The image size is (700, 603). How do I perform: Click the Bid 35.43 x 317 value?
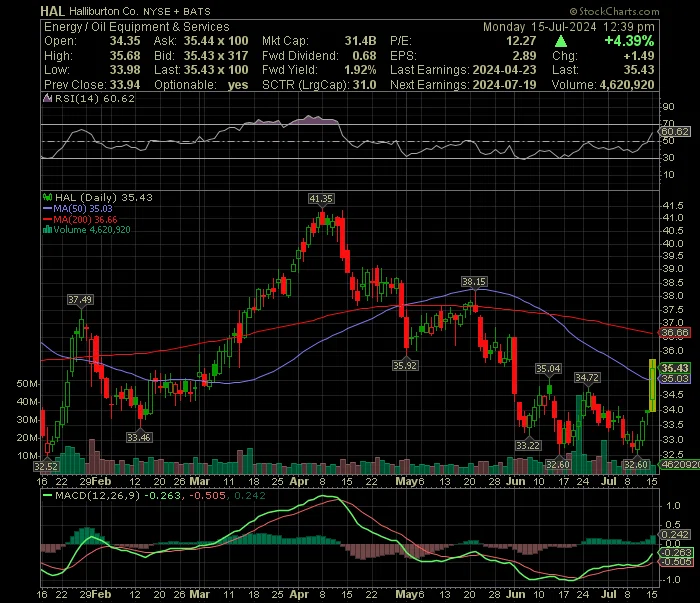click(x=216, y=56)
